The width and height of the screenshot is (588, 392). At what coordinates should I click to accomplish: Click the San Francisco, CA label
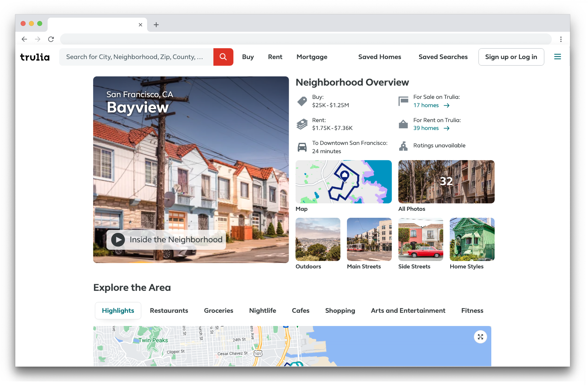pyautogui.click(x=140, y=95)
